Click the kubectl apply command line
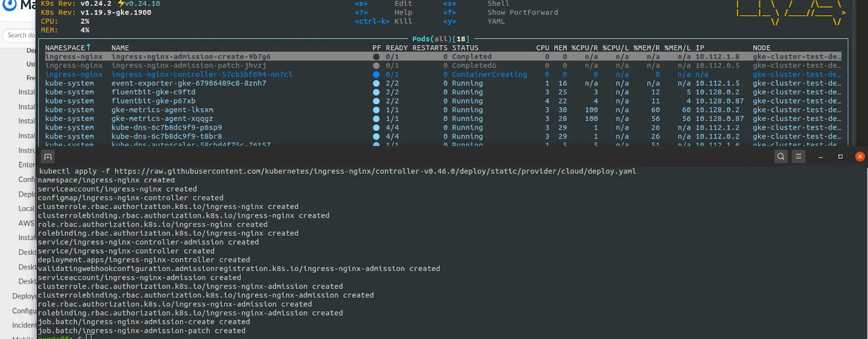The width and height of the screenshot is (868, 339). click(x=337, y=171)
